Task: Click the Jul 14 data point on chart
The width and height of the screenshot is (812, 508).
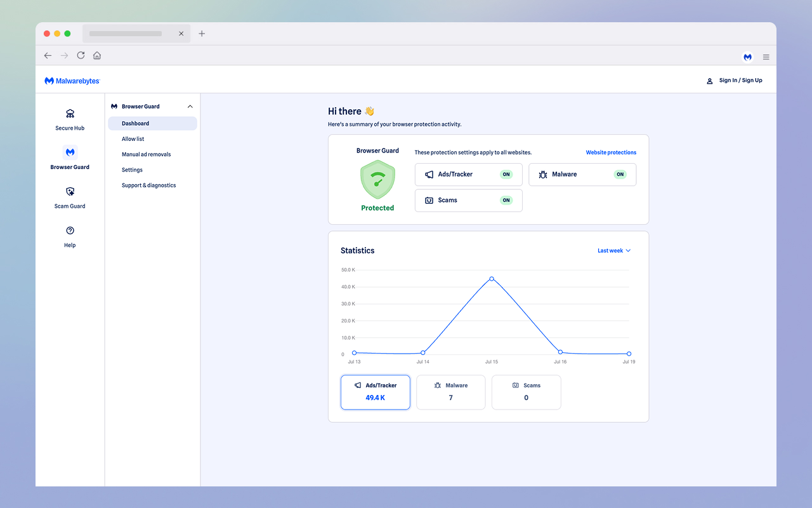Action: coord(422,353)
